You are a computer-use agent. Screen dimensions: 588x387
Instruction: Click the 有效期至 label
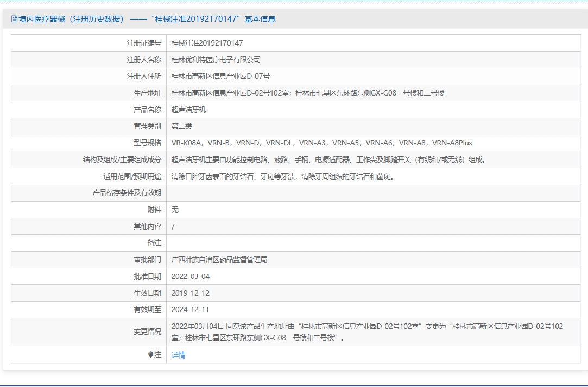click(147, 310)
